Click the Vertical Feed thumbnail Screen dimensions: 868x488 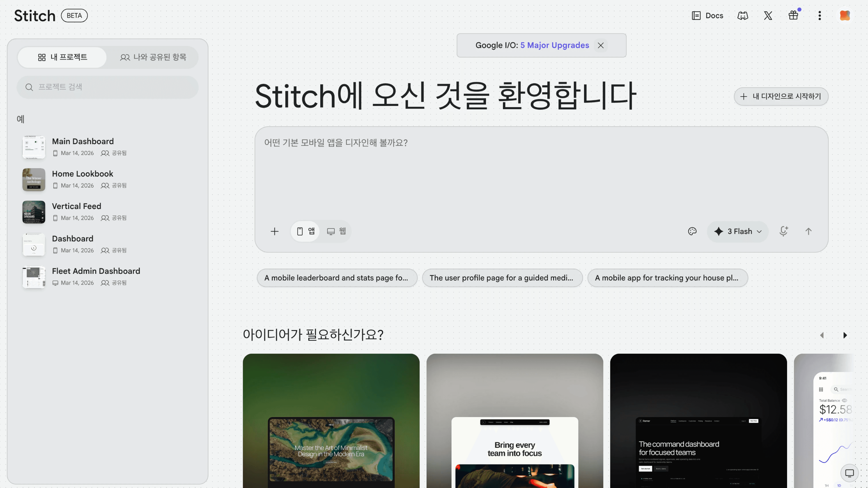click(34, 212)
